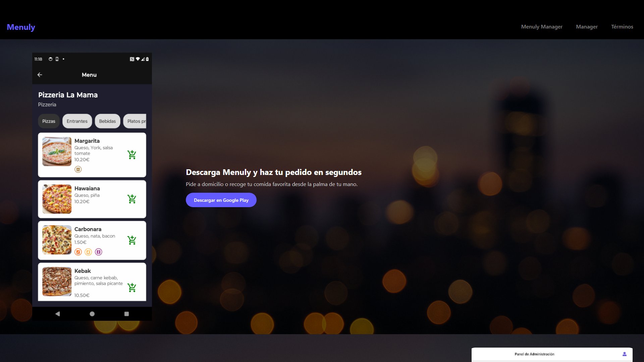Tap the Android recents square button
644x362 pixels.
(x=126, y=314)
